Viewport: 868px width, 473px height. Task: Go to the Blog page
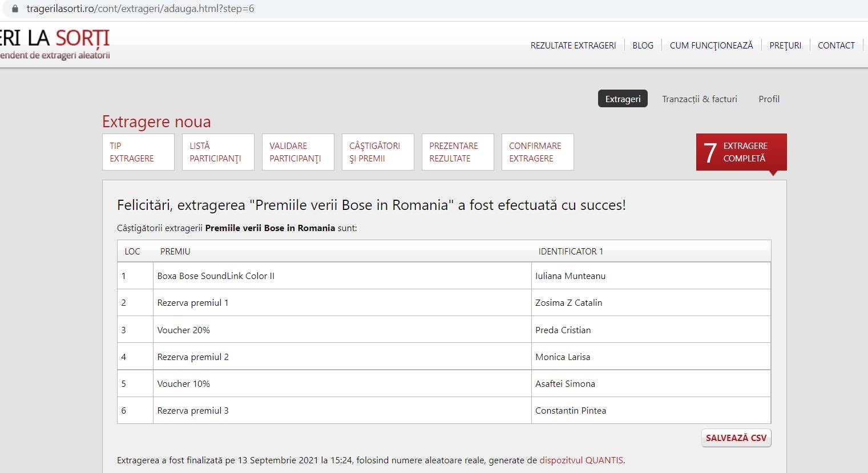click(643, 46)
